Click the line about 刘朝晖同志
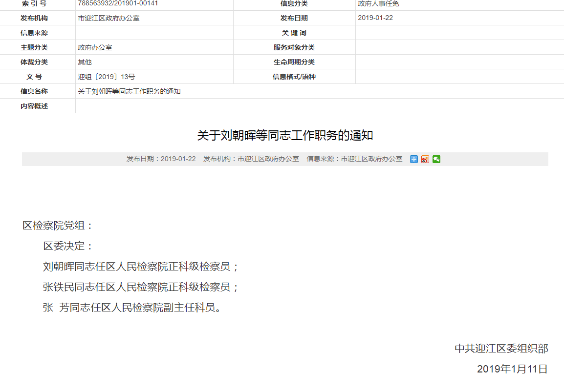Screen dimensions: 564x392 141,267
